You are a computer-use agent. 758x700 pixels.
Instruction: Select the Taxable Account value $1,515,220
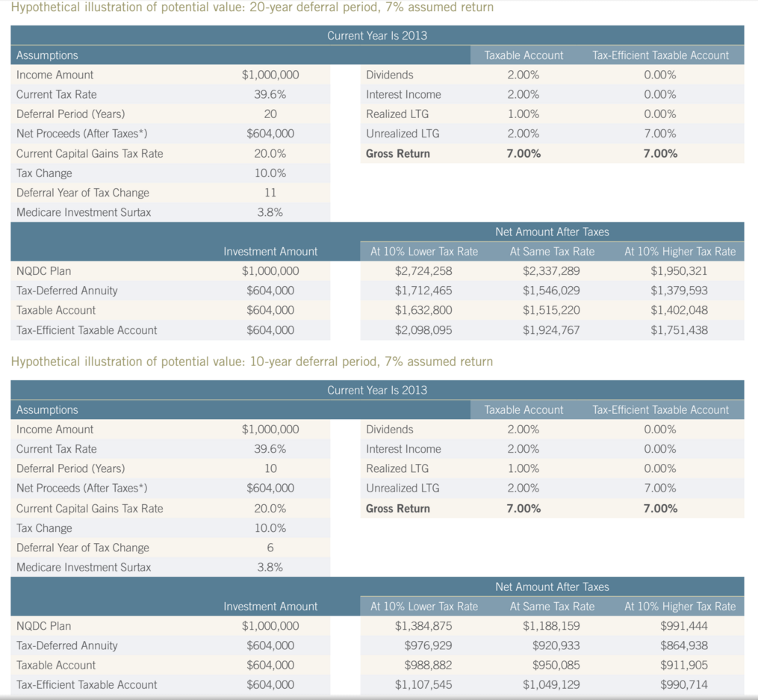551,310
